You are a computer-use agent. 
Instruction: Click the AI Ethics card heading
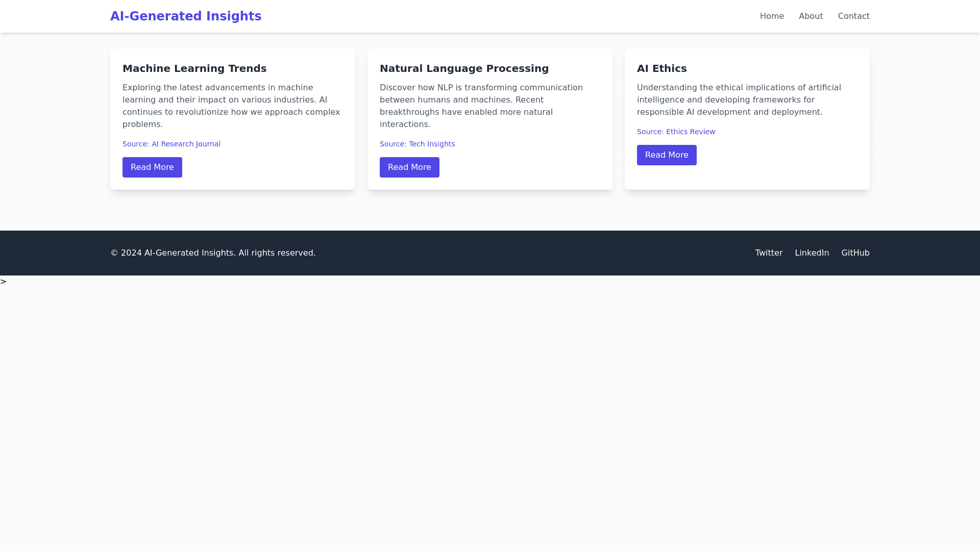[661, 68]
